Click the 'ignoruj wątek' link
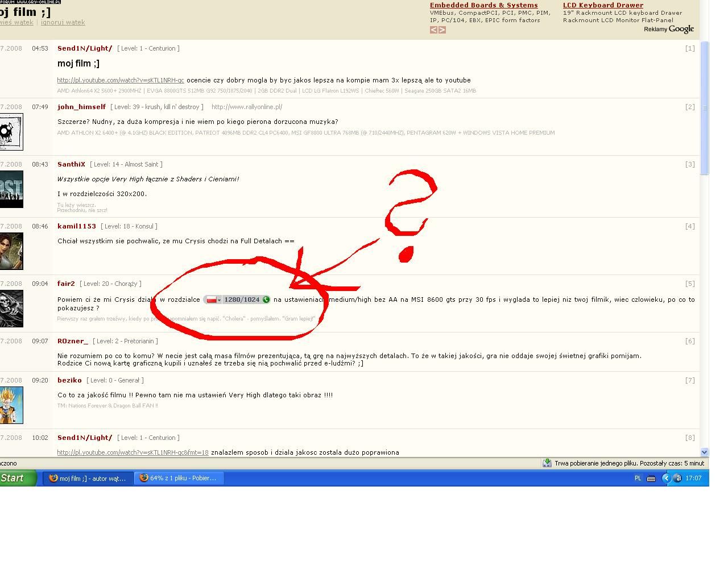 pyautogui.click(x=63, y=22)
